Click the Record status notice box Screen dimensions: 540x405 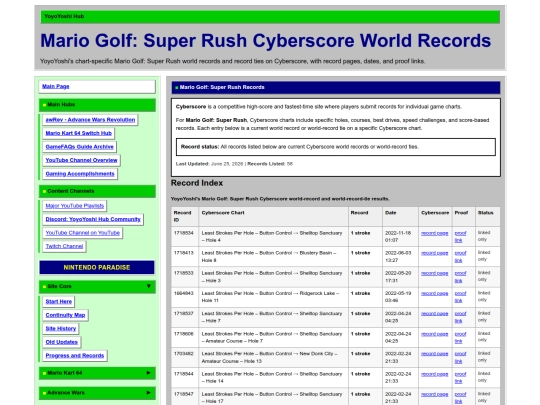336,147
